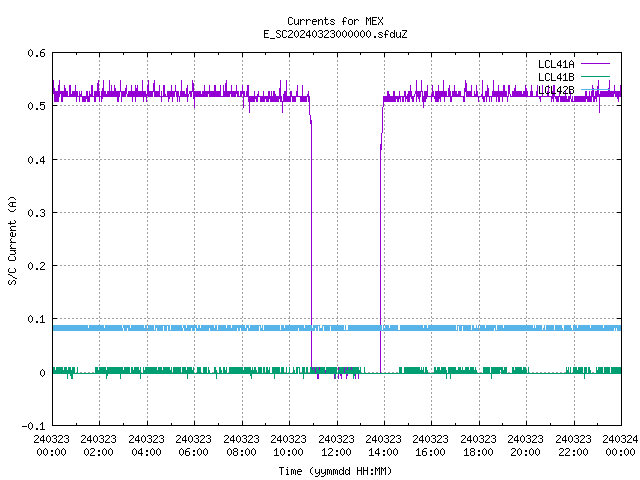
Task: Click the x-axis label 'Time (yymmdd HH:MM)'
Action: [335, 471]
